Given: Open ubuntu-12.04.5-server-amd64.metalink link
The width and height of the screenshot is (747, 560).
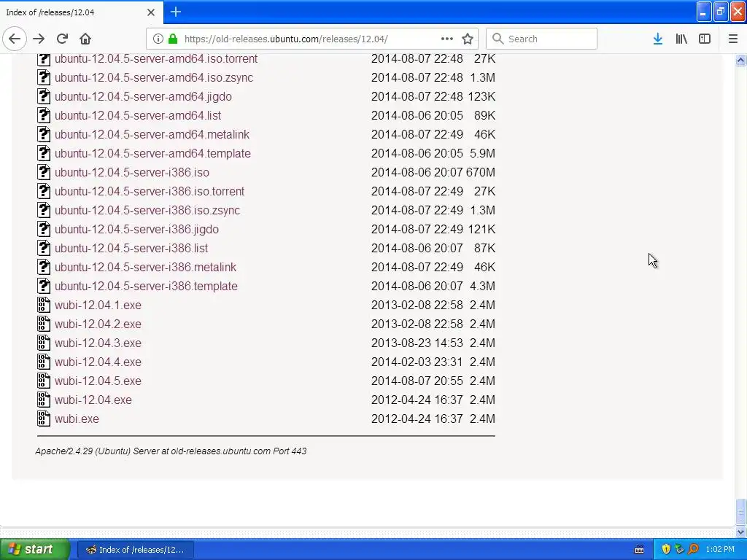Looking at the screenshot, I should point(152,135).
